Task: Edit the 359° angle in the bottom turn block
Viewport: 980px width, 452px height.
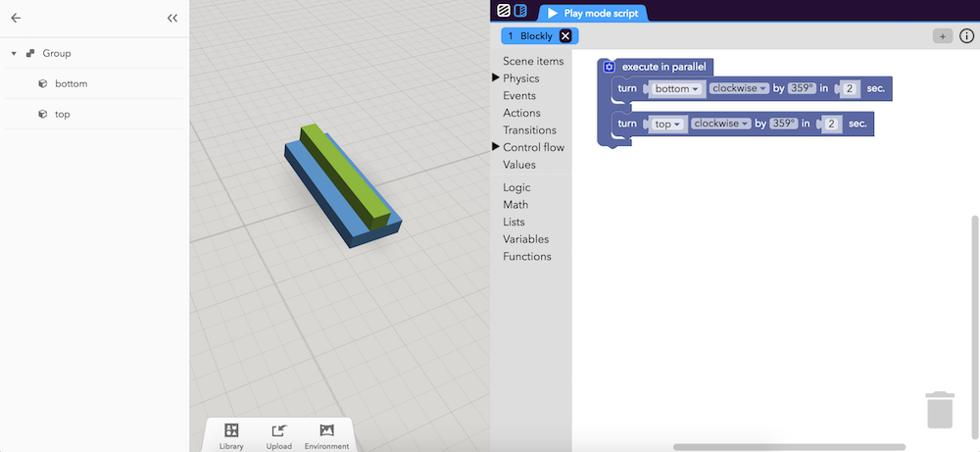Action: pos(802,89)
